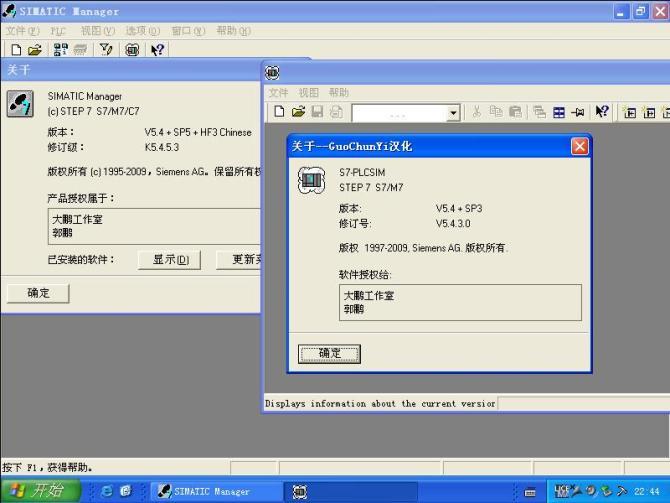Click the 按下 F1，获得帮助 status bar text

[x=47, y=468]
